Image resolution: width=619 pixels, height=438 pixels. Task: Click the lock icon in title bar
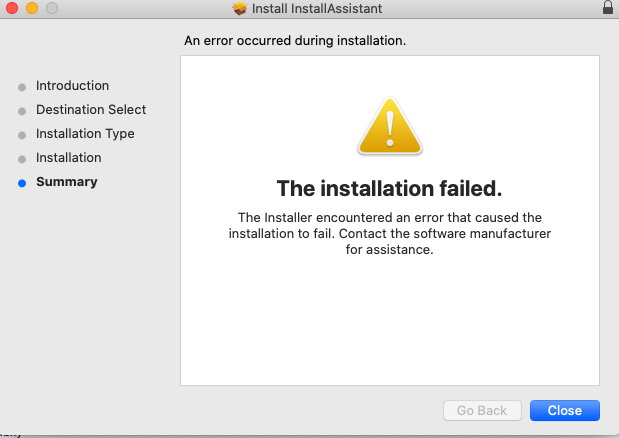coord(608,7)
